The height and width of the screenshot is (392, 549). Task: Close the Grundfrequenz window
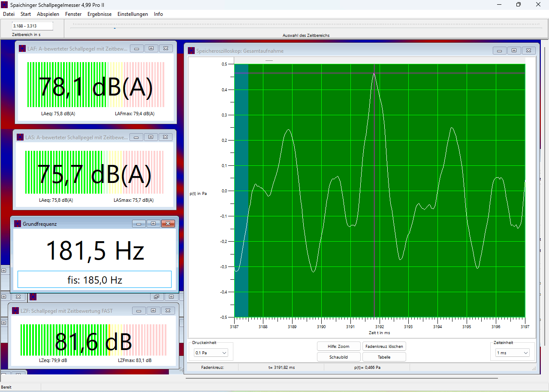pyautogui.click(x=168, y=224)
